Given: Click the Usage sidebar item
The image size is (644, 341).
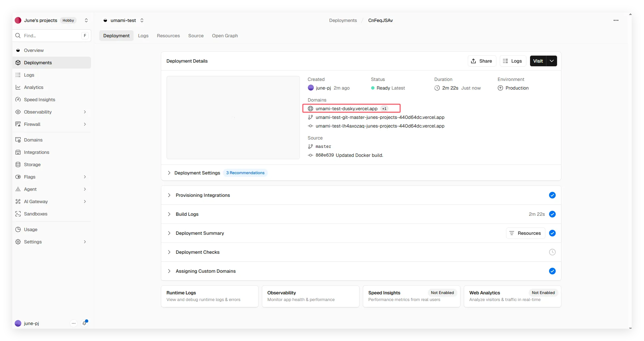Looking at the screenshot, I should point(30,229).
